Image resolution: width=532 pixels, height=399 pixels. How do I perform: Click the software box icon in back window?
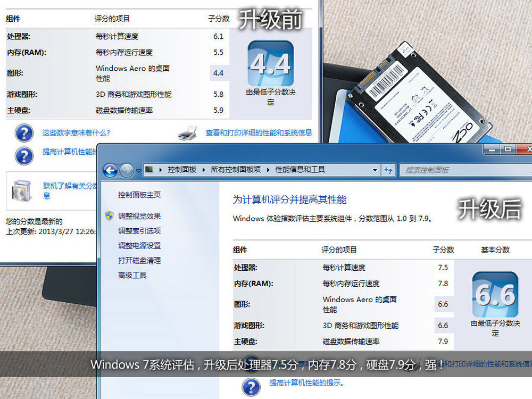coord(21,191)
